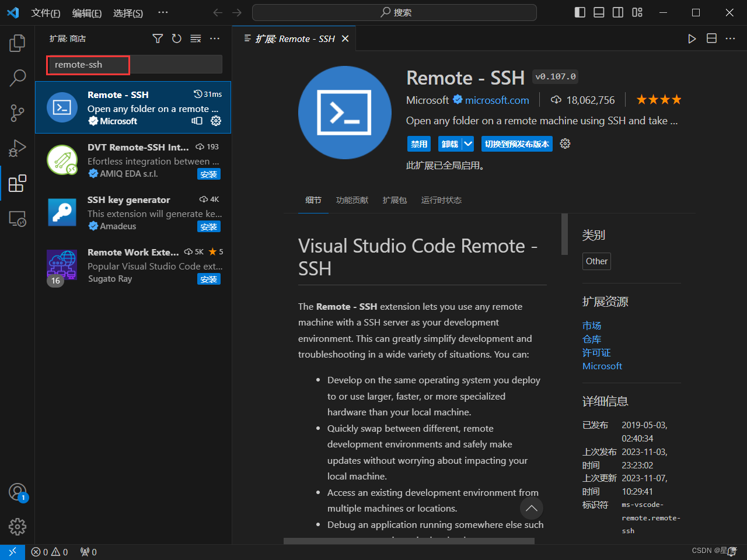Clear extension search results icon
747x560 pixels.
click(196, 38)
